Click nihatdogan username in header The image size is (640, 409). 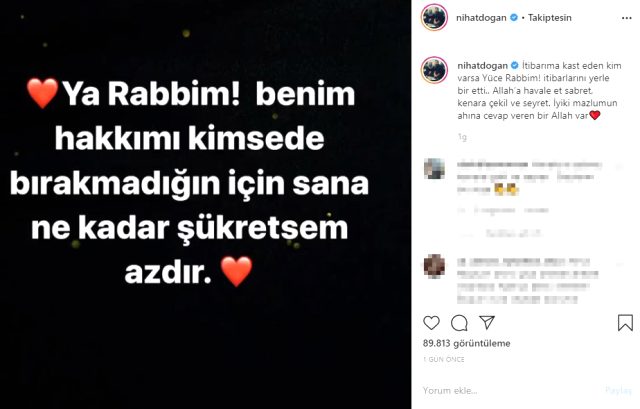pos(481,18)
